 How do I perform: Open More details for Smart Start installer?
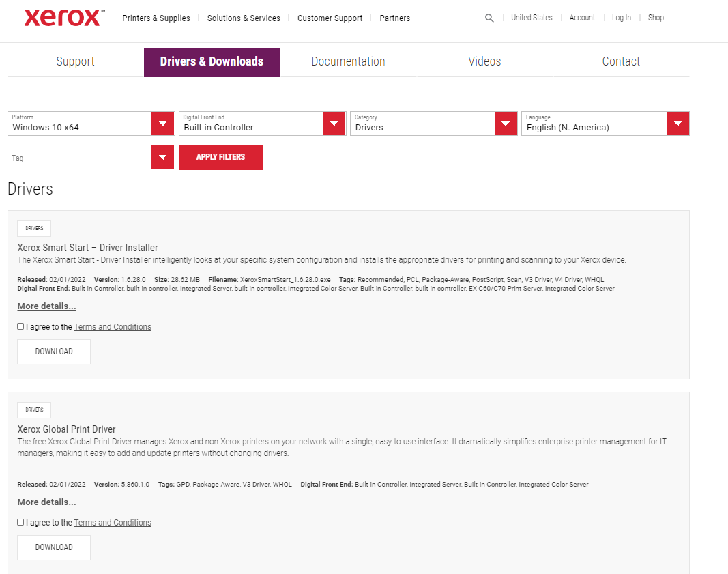[x=47, y=306]
